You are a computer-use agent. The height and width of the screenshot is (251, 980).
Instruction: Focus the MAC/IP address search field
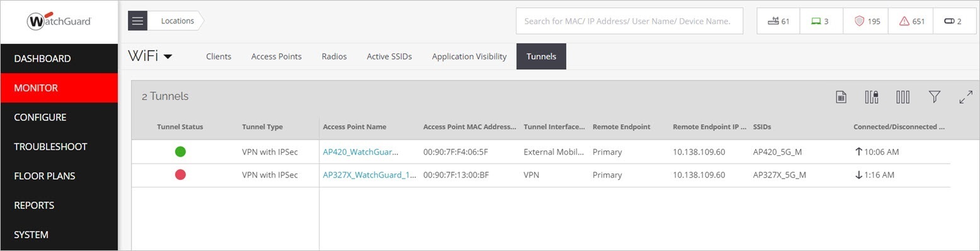click(x=629, y=21)
